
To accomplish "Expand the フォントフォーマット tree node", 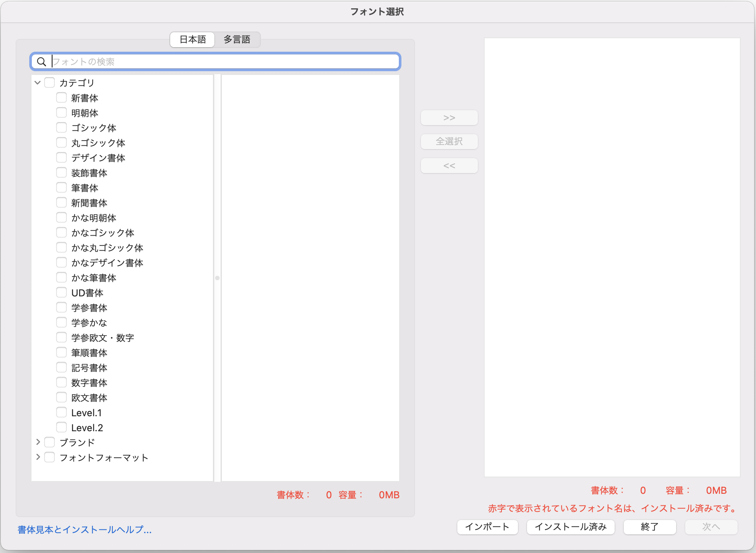I will pyautogui.click(x=38, y=457).
